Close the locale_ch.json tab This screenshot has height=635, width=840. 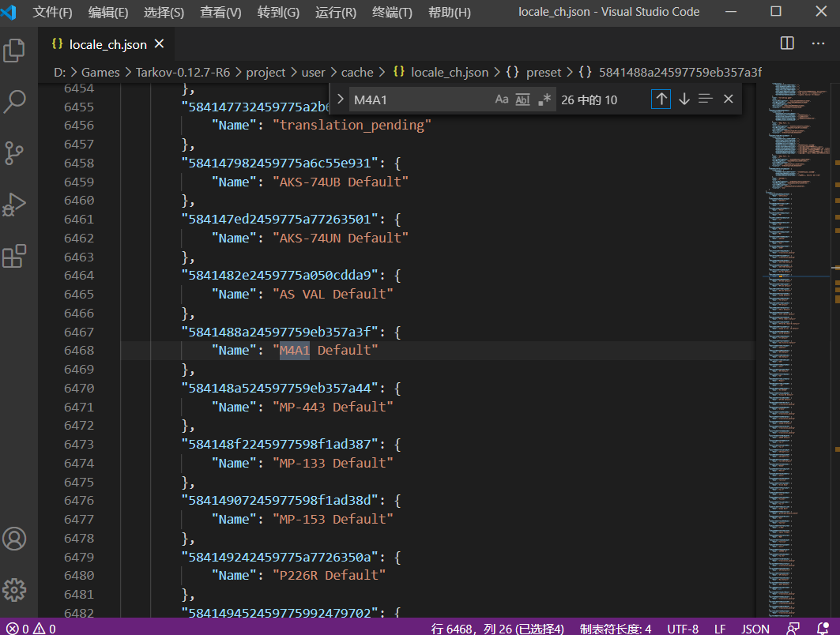(159, 44)
